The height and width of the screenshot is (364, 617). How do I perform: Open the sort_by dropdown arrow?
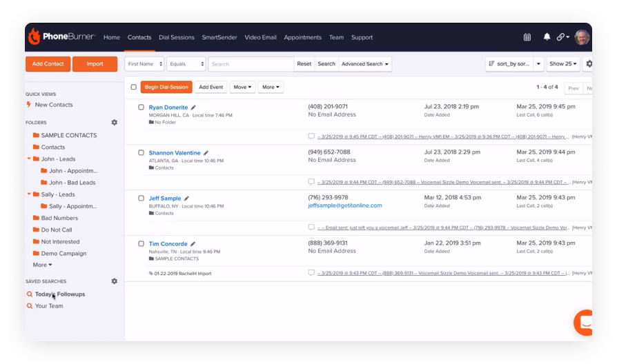point(538,63)
